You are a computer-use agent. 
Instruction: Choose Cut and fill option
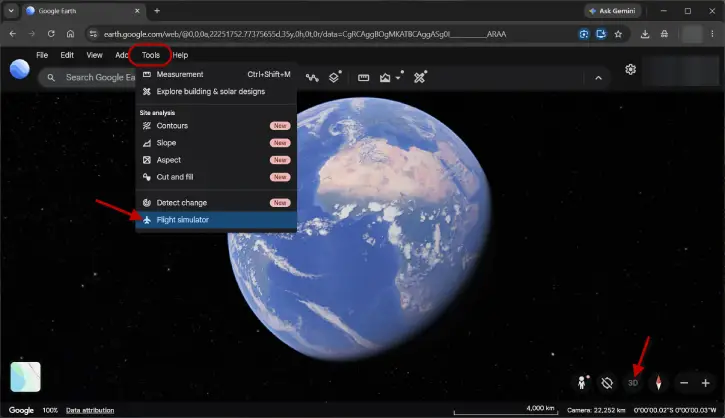coord(216,177)
